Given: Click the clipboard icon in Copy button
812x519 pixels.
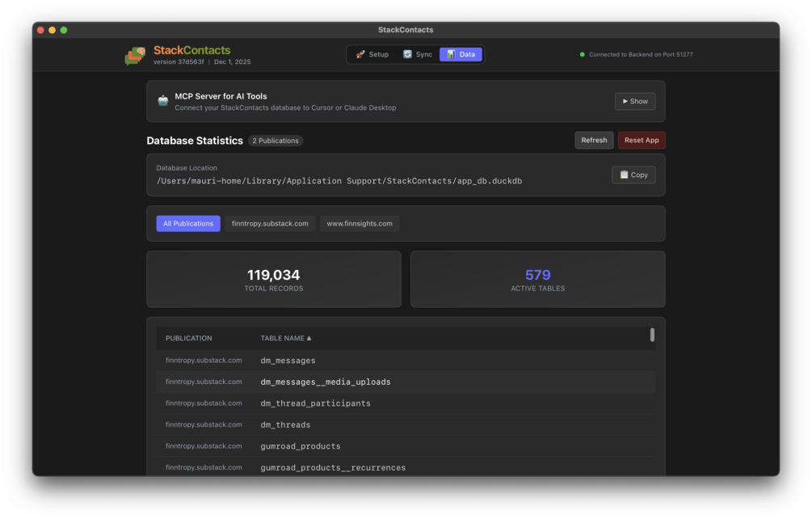Looking at the screenshot, I should tap(624, 175).
